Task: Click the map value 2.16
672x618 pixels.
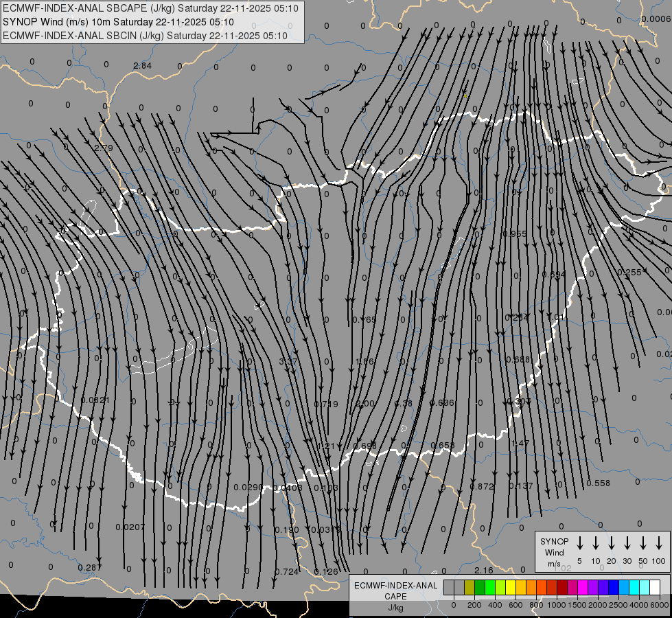Action: (x=484, y=571)
